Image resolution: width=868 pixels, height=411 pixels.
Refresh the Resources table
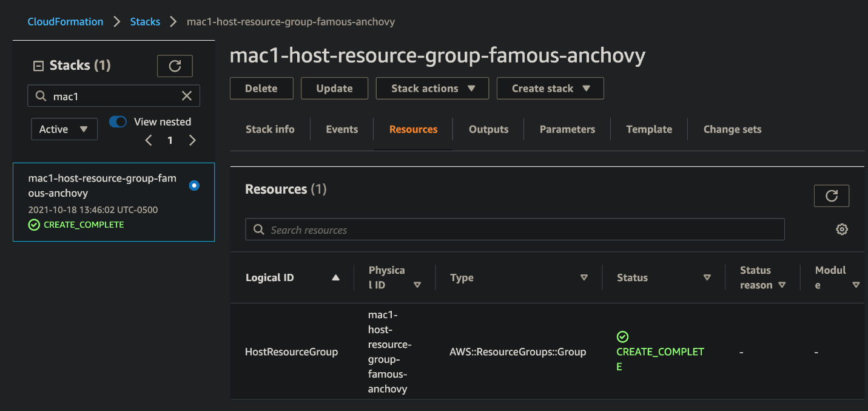(832, 195)
